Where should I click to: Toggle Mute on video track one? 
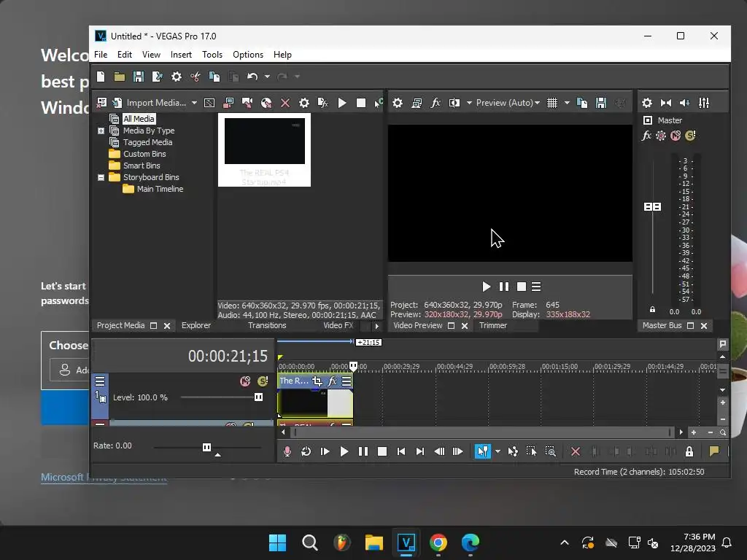coord(245,381)
